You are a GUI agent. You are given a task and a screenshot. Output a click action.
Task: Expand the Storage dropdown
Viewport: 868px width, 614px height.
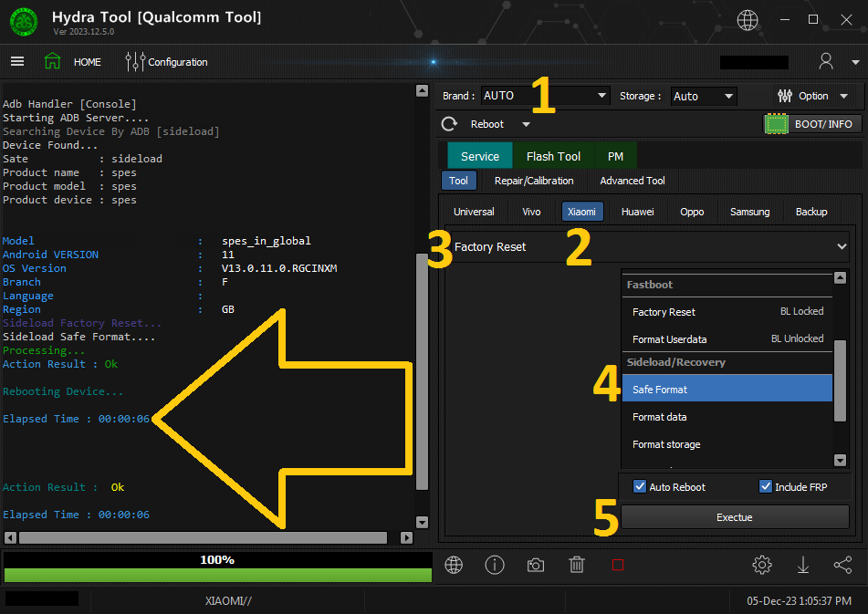click(x=703, y=96)
